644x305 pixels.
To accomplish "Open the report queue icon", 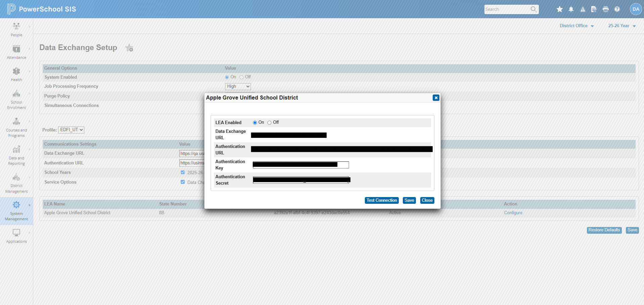I will point(594,9).
